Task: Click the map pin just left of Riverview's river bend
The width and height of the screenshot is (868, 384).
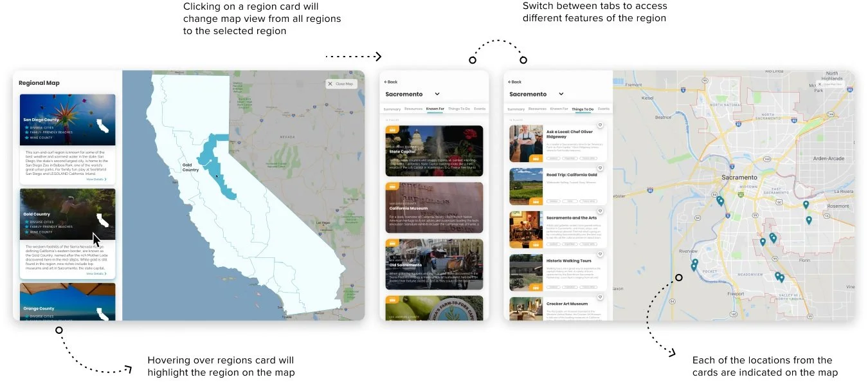Action: click(694, 267)
